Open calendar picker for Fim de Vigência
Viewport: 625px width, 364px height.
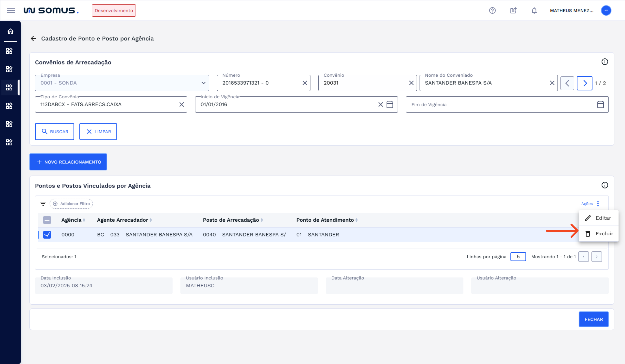coord(600,105)
